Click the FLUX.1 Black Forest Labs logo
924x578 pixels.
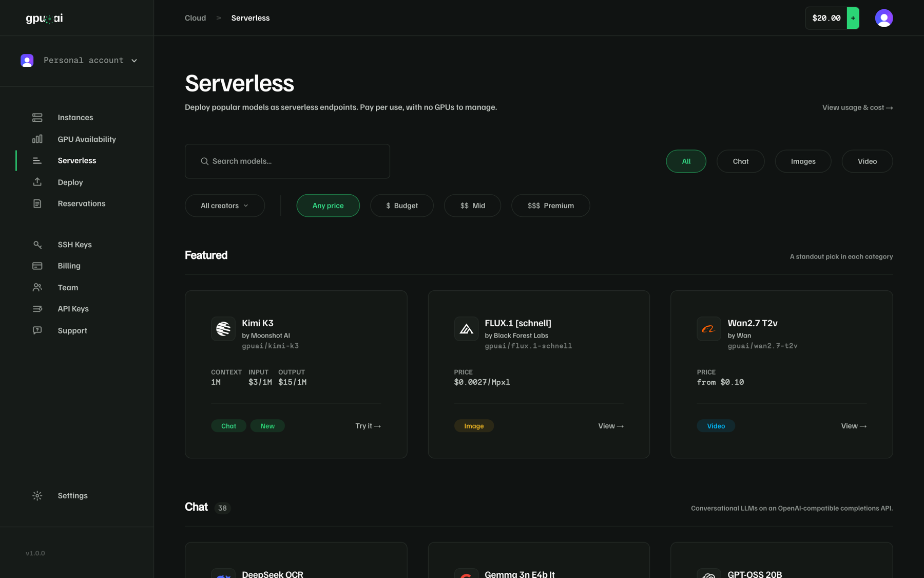click(x=466, y=329)
